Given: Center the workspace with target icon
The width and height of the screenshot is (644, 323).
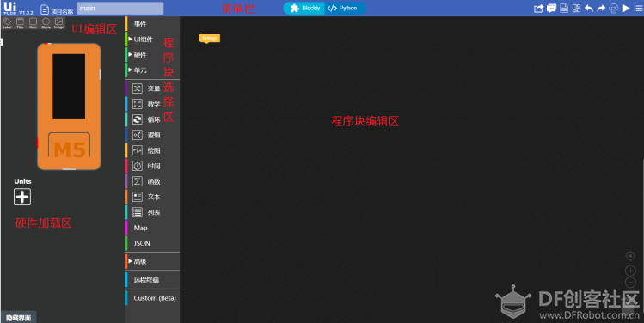Looking at the screenshot, I should tap(630, 256).
